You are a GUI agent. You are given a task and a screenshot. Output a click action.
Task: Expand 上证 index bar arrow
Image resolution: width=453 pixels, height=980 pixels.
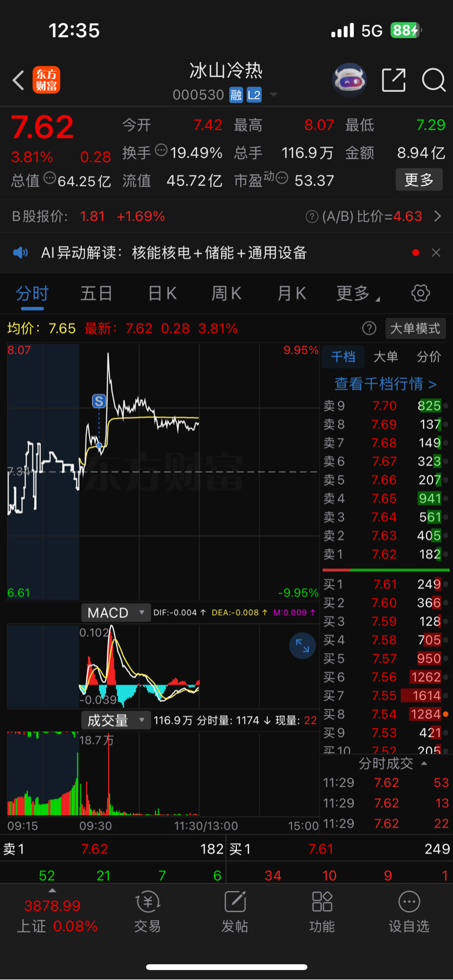click(x=52, y=890)
